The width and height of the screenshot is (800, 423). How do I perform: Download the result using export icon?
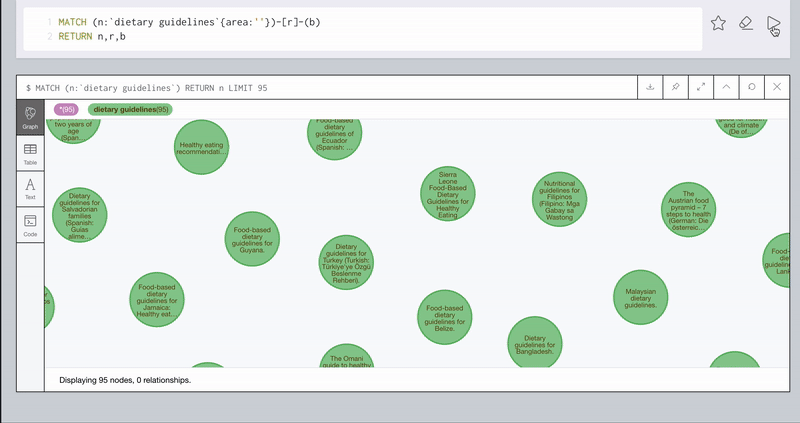[650, 87]
